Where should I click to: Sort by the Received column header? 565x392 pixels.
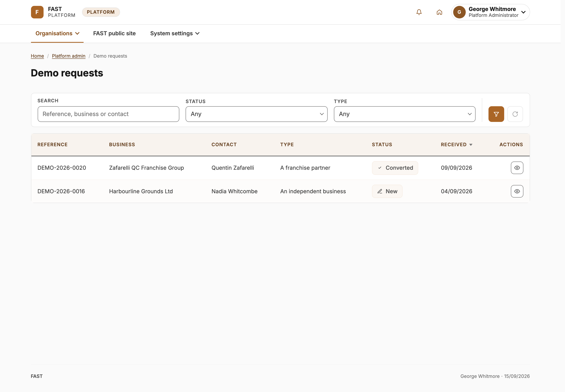point(457,144)
